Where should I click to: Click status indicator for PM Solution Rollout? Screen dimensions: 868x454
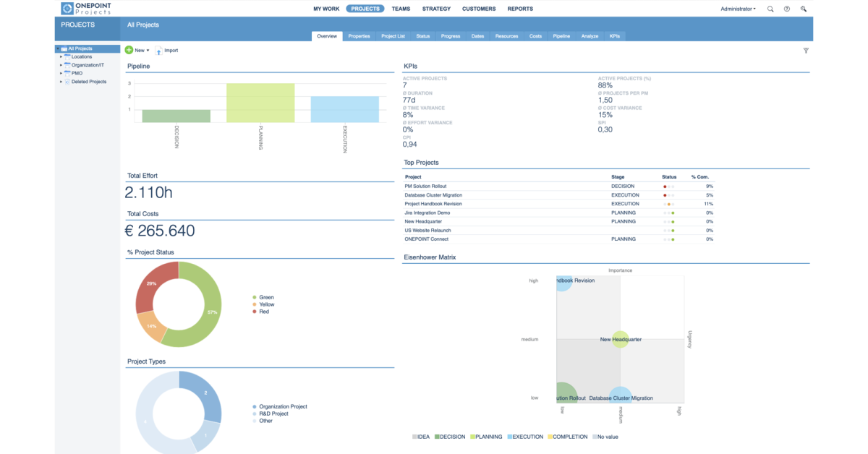pyautogui.click(x=668, y=187)
